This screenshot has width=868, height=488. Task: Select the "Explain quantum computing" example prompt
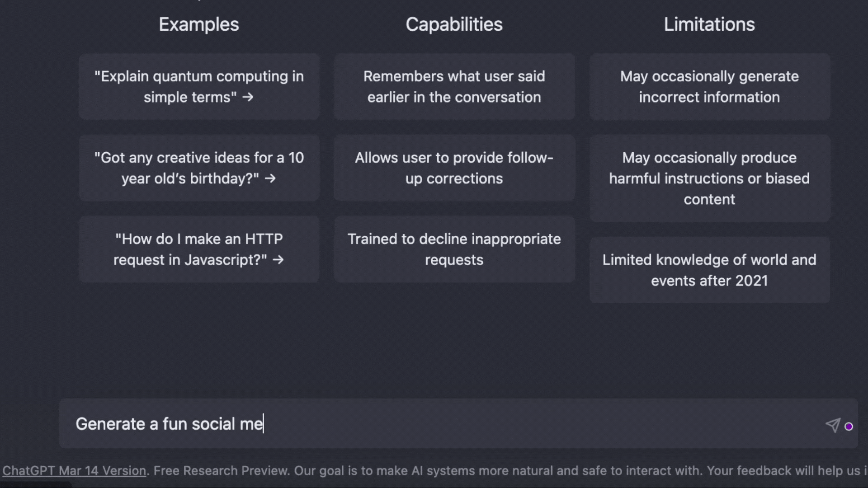[199, 86]
